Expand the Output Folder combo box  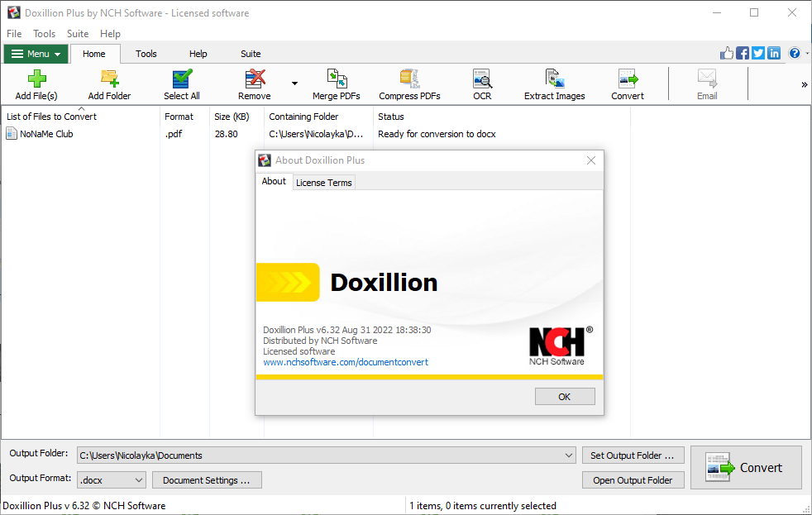(569, 455)
